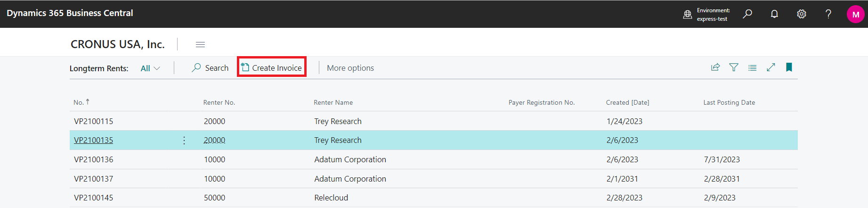Click the bookmark icon
Image resolution: width=868 pixels, height=208 pixels.
(x=789, y=67)
